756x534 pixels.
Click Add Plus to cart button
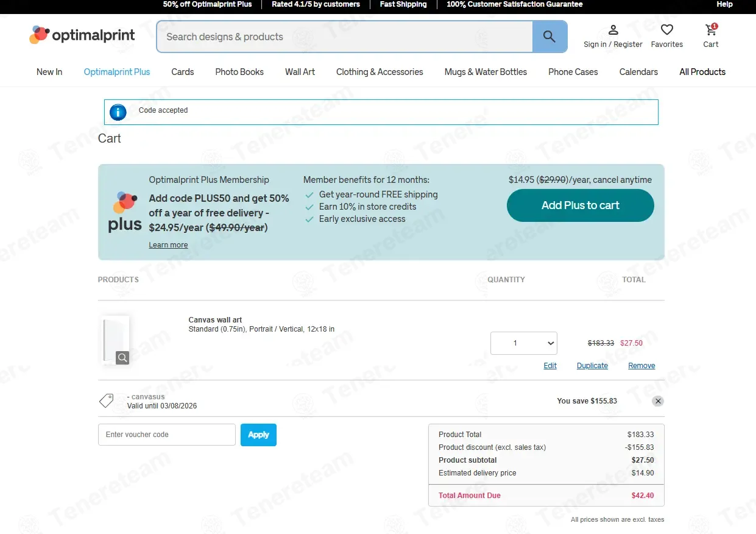coord(581,205)
